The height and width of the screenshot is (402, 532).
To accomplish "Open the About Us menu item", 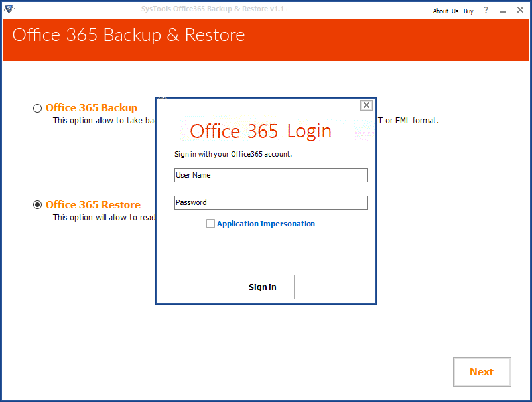I will pos(446,11).
